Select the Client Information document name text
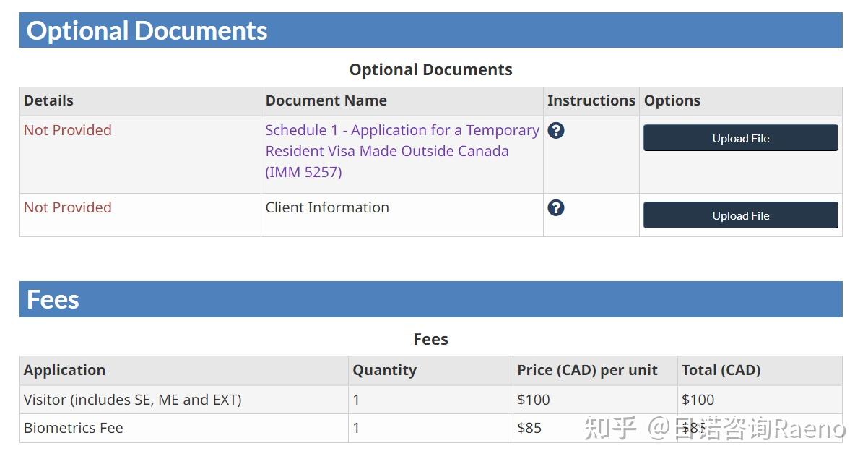 coord(327,208)
